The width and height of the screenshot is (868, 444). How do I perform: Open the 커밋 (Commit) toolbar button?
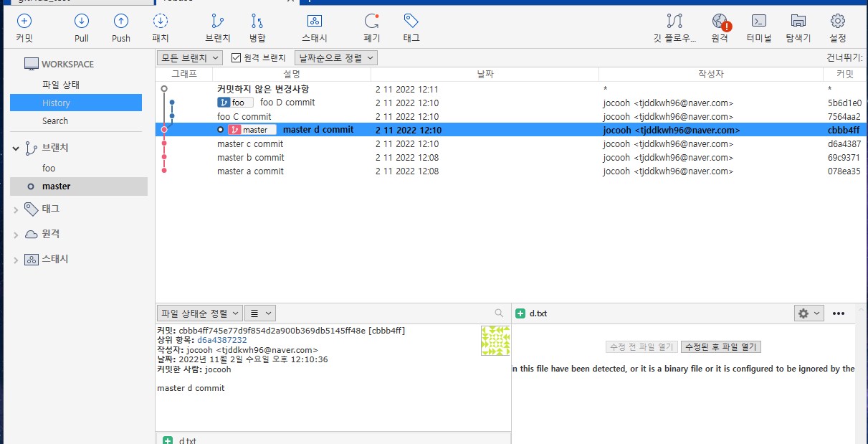pos(24,28)
